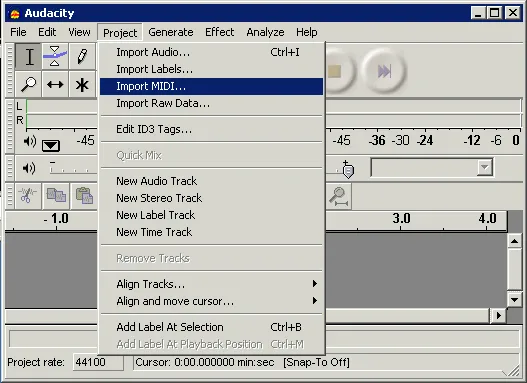
Task: Choose New Label Track
Action: (212, 215)
